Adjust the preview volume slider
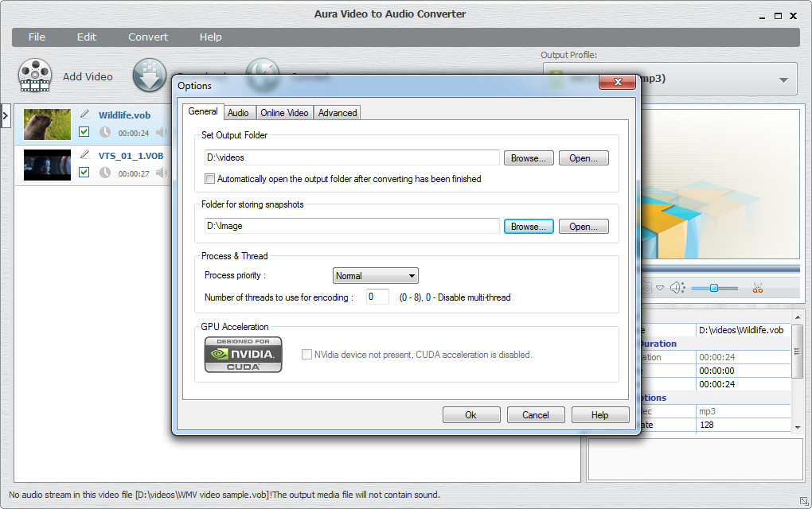812x509 pixels. (714, 288)
